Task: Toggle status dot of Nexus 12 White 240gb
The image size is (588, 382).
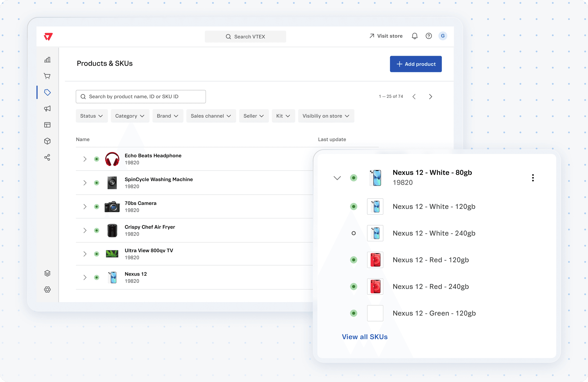Action: pos(353,233)
